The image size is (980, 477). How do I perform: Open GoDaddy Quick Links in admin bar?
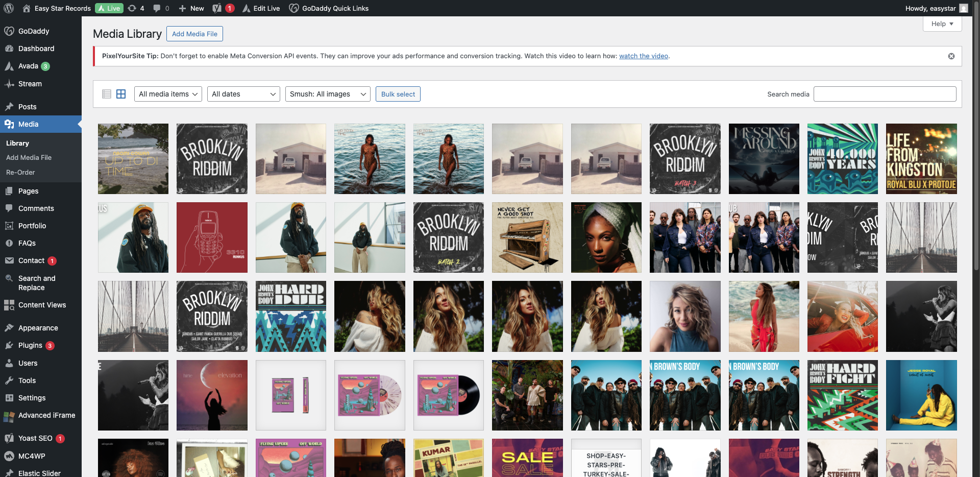329,8
